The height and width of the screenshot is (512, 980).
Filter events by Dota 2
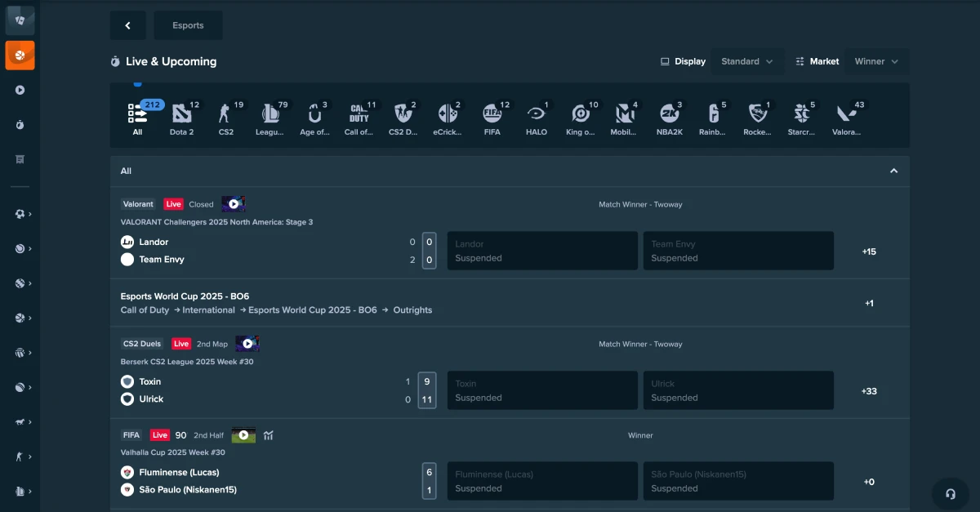[181, 118]
